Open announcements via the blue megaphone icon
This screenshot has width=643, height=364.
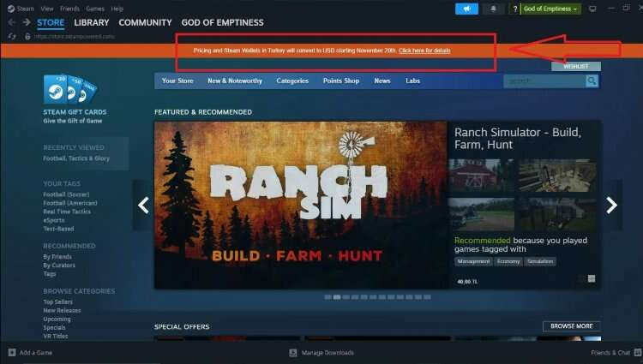coord(466,9)
